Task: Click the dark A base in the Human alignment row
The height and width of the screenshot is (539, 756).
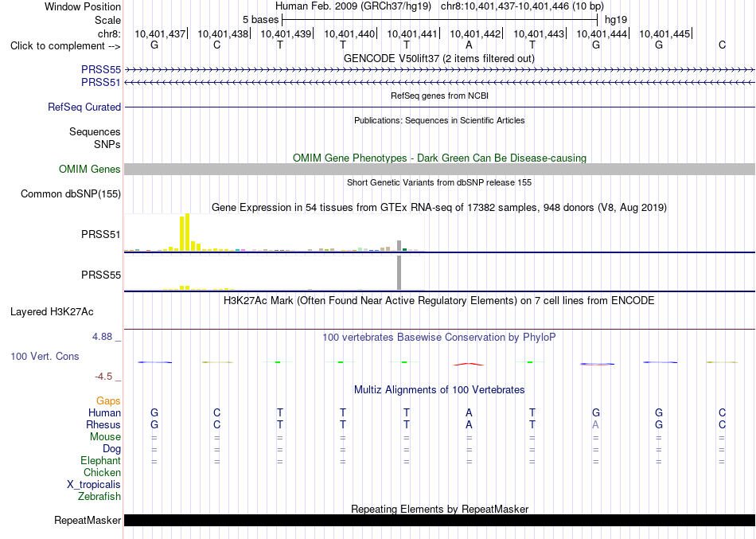Action: point(469,413)
